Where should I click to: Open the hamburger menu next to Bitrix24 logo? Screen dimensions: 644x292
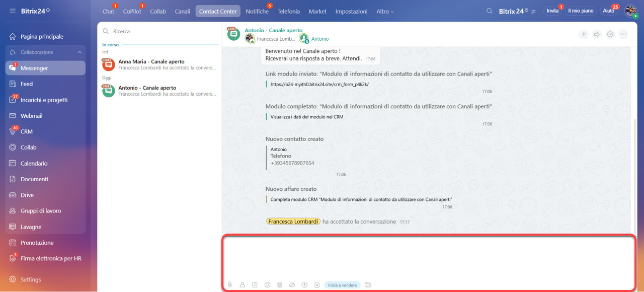12,11
